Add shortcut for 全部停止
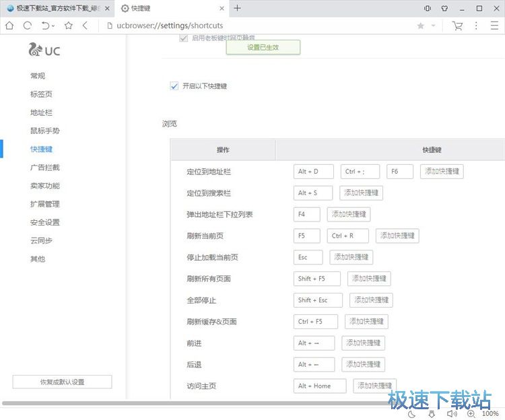505x420 pixels. point(371,300)
